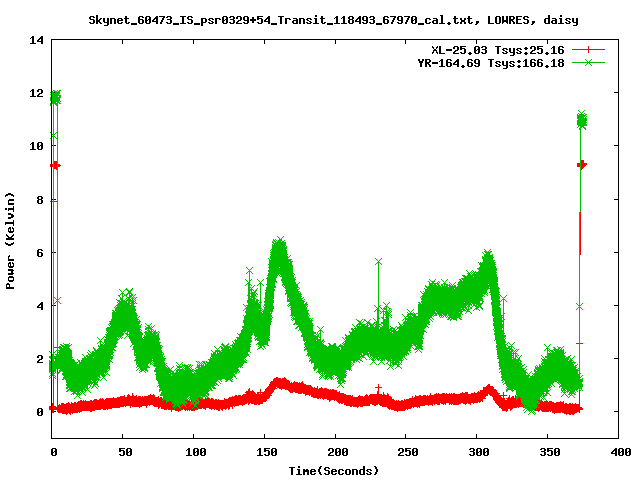This screenshot has height=480, width=640.
Task: Click x-axis tick label 400
Action: tap(620, 452)
